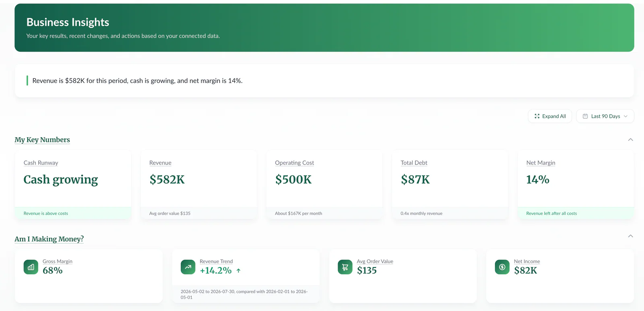Viewport: 644px width, 311px height.
Task: Click the Net Margin card label
Action: [x=541, y=163]
